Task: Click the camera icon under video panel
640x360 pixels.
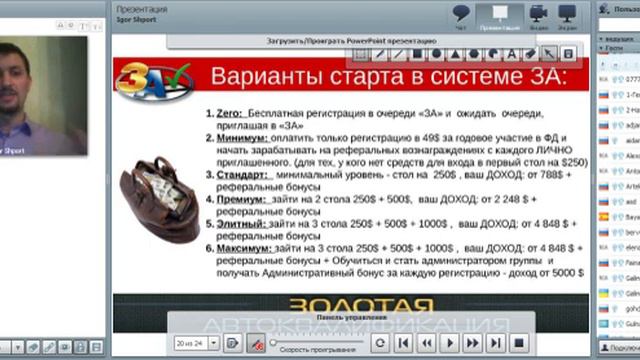Action: (65, 347)
